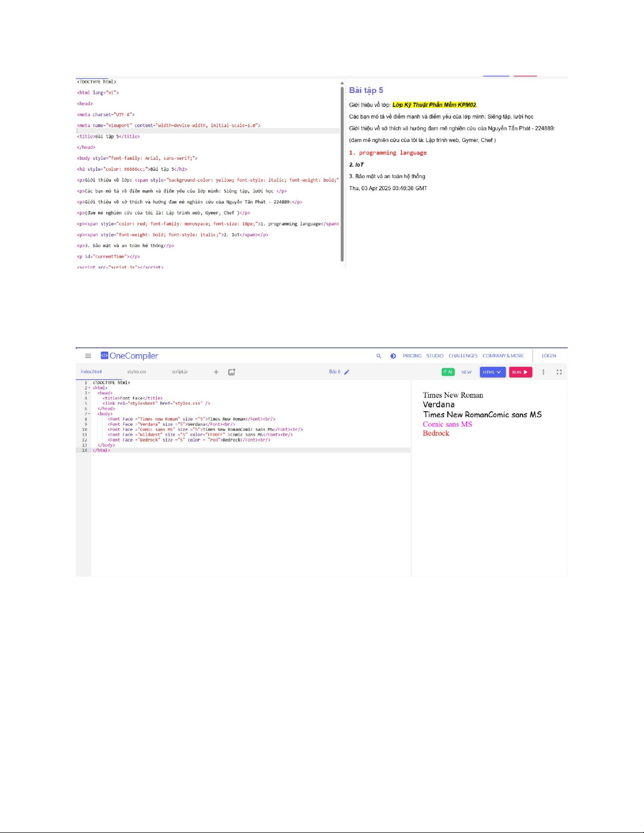
Task: Add a new file with plus icon
Action: click(x=216, y=372)
